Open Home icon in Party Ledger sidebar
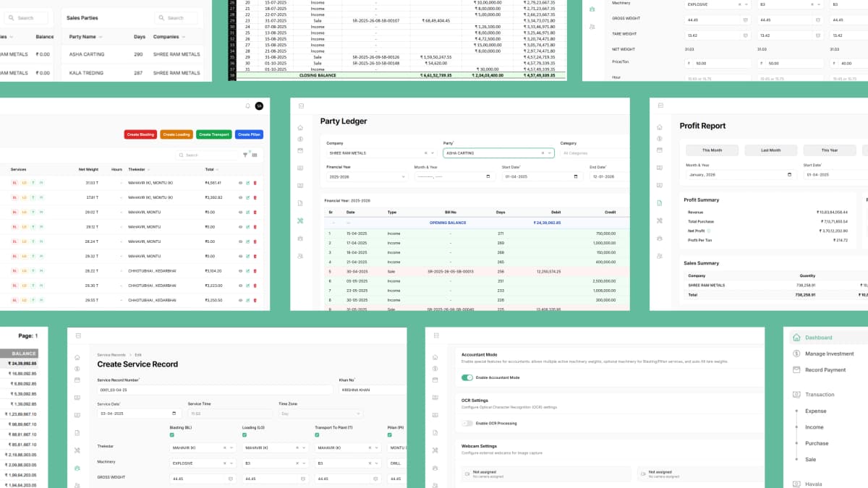Image resolution: width=868 pixels, height=488 pixels. 300,127
